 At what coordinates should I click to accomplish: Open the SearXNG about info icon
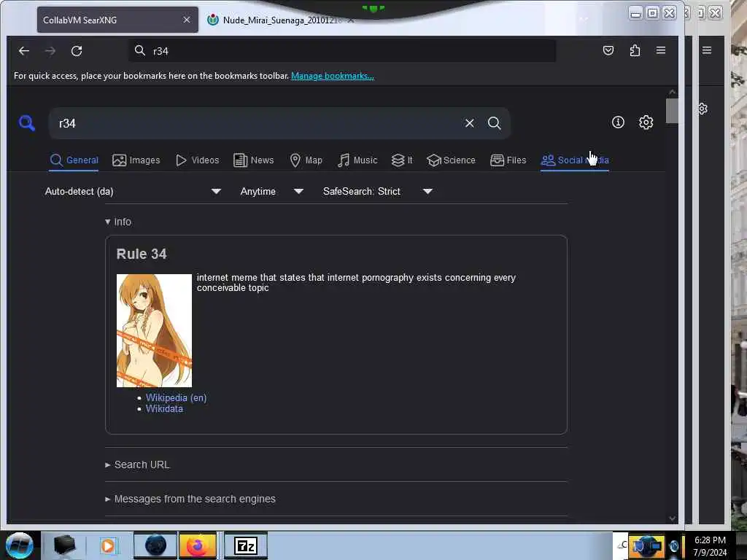pyautogui.click(x=618, y=122)
